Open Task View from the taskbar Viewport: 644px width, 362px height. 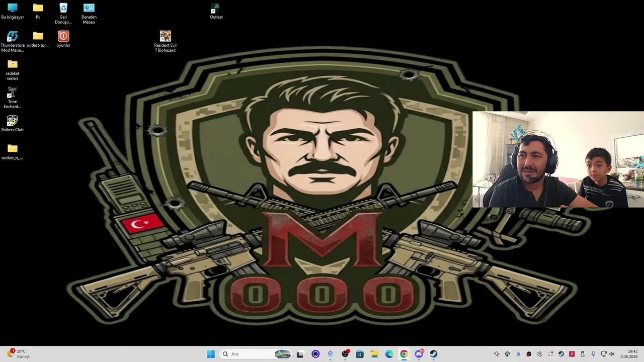(300, 354)
